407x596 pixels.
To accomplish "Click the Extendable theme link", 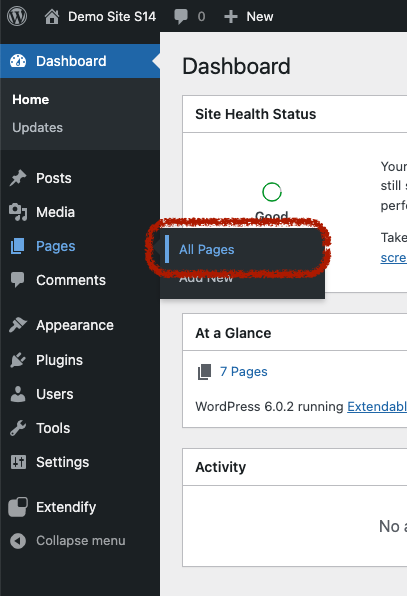I will (x=377, y=406).
